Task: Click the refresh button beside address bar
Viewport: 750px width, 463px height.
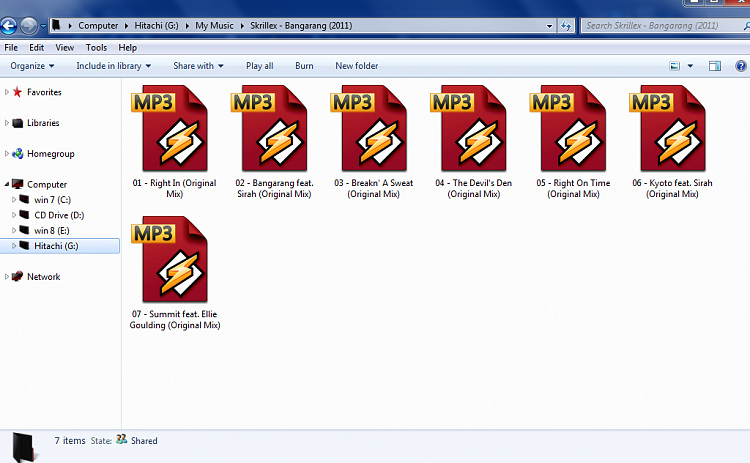Action: coord(566,26)
